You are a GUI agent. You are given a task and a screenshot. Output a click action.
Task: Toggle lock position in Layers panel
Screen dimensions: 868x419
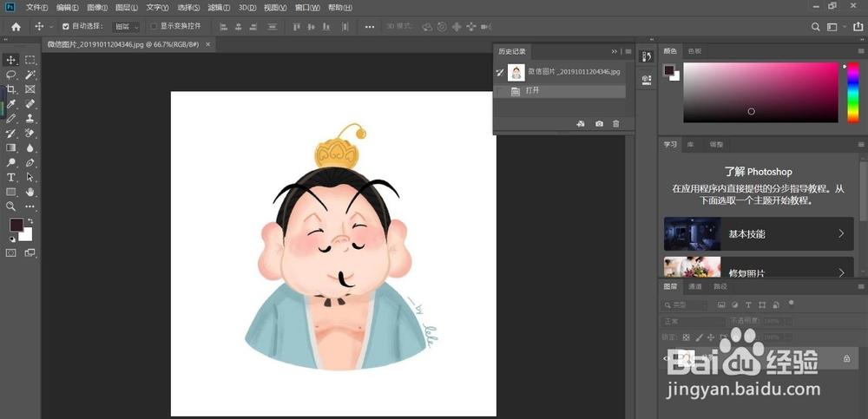pyautogui.click(x=711, y=337)
